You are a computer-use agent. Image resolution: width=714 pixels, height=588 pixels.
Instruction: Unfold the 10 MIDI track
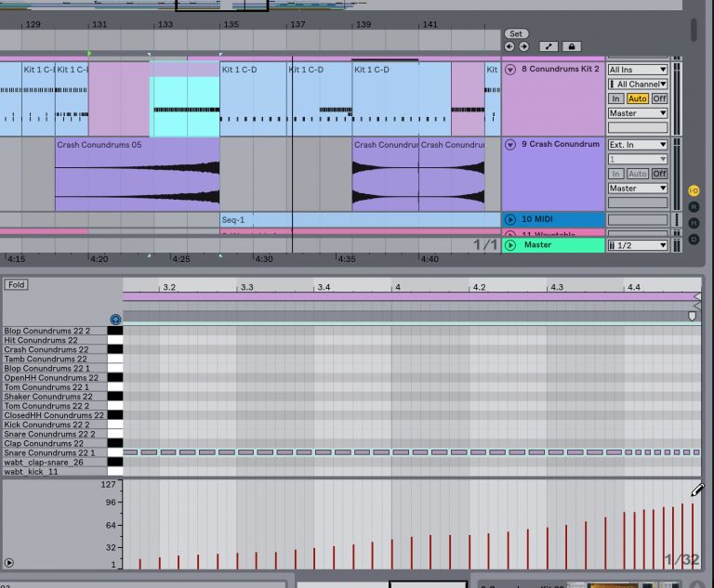pos(510,219)
